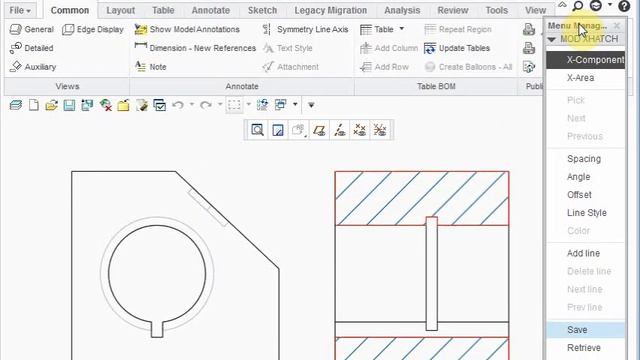Open the Legacy Migration tab

[x=331, y=10]
